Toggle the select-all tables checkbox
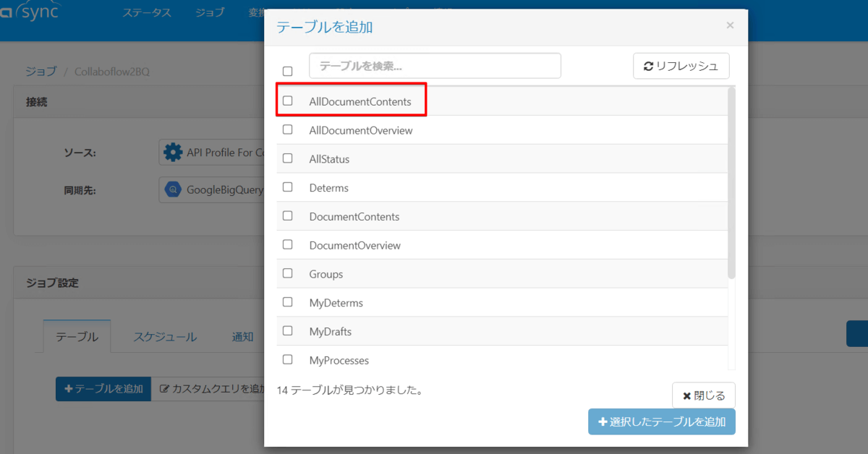The height and width of the screenshot is (454, 868). coord(288,71)
